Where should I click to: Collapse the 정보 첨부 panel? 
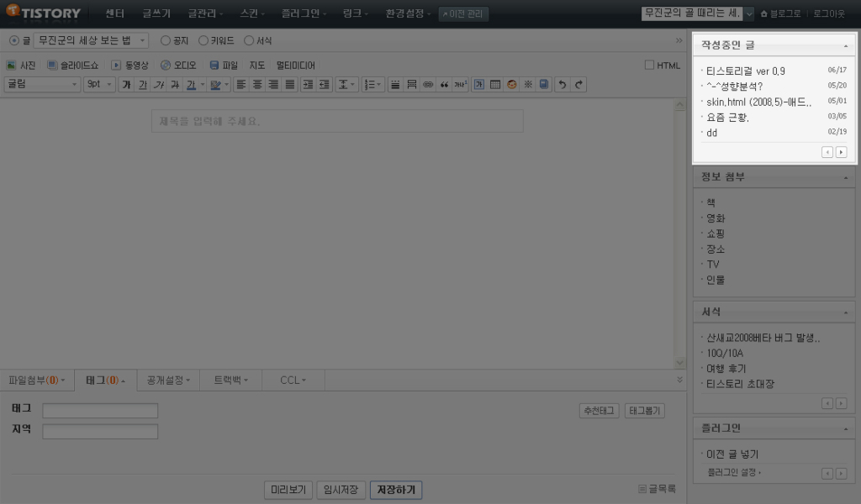click(846, 178)
